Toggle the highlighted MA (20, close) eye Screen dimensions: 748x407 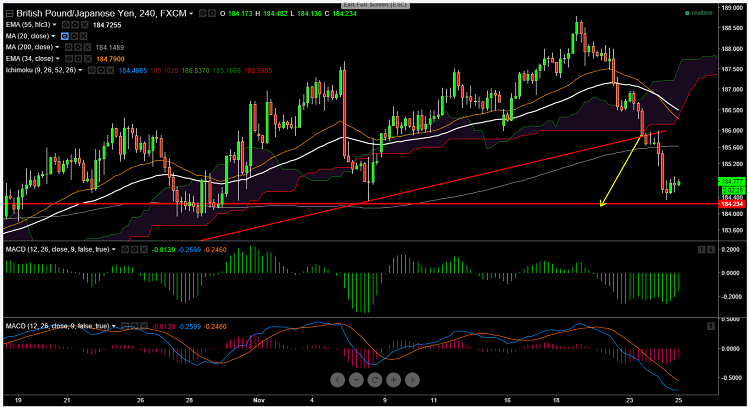tap(65, 36)
